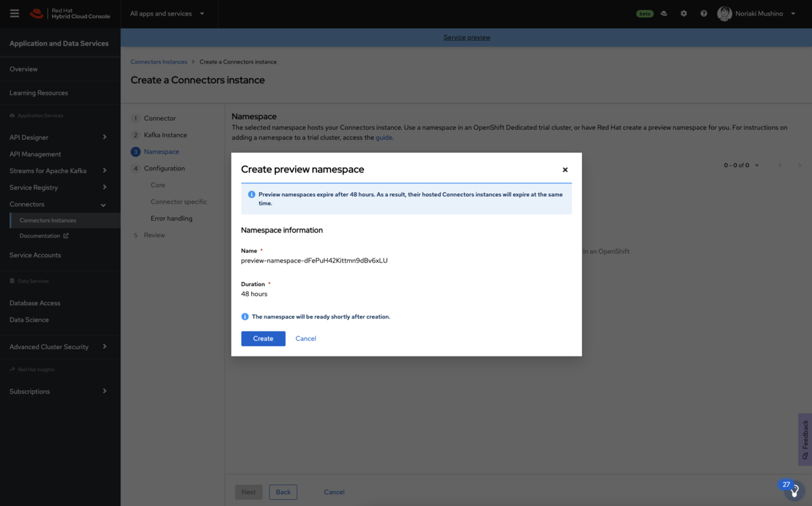Click the user avatar picture
The width and height of the screenshot is (812, 506).
725,14
